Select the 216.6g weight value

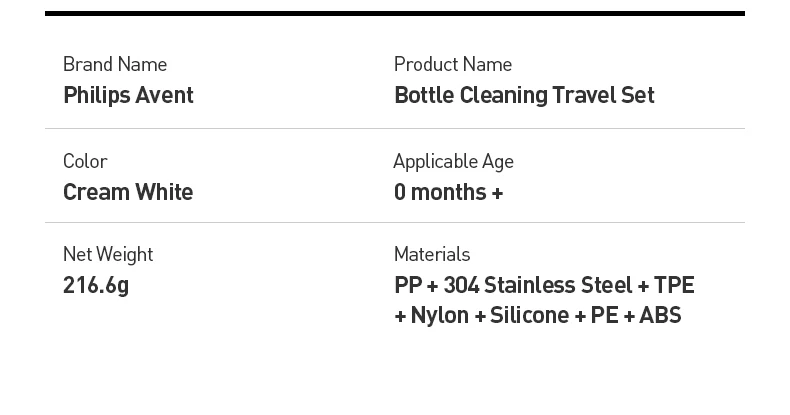tap(96, 285)
